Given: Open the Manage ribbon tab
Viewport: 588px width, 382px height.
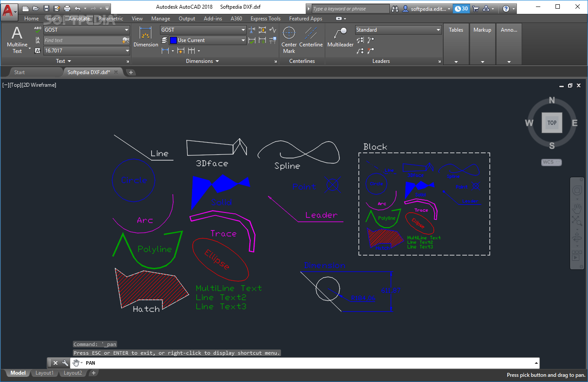Looking at the screenshot, I should 160,19.
